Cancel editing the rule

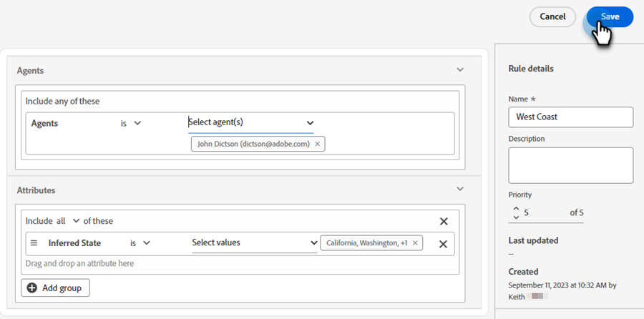point(552,16)
